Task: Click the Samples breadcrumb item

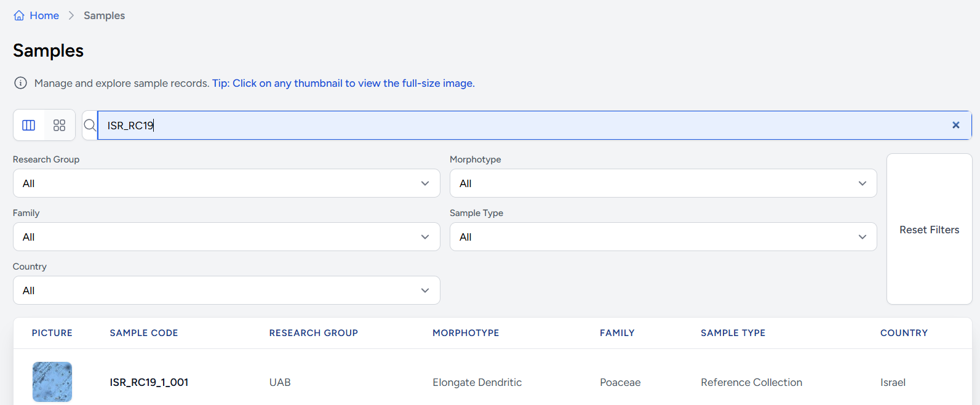Action: 104,15
